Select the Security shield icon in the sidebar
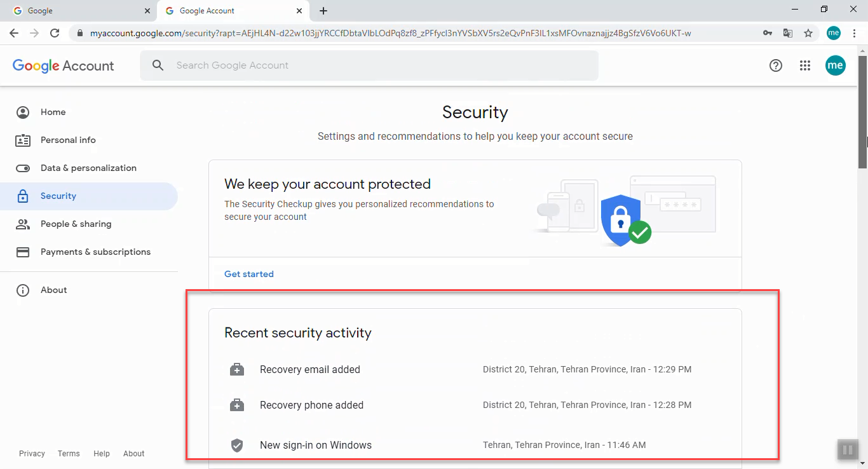The image size is (868, 469). [23, 196]
